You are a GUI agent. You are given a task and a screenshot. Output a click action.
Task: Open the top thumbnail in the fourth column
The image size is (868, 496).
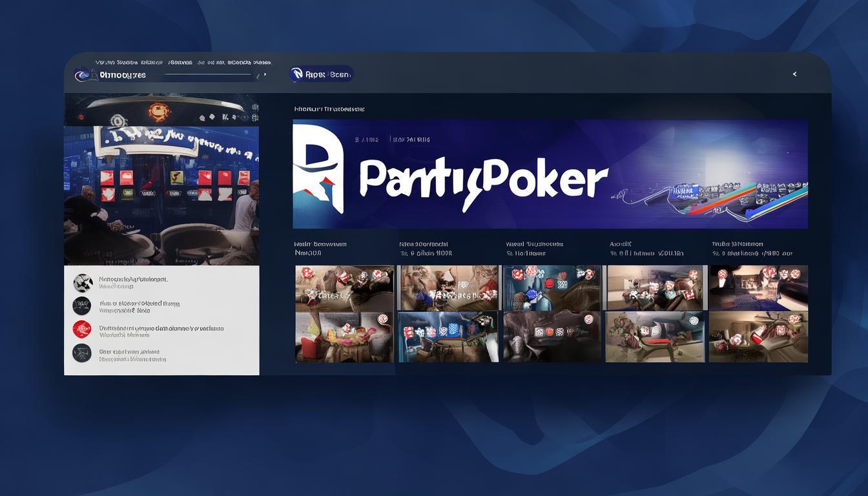pyautogui.click(x=656, y=288)
